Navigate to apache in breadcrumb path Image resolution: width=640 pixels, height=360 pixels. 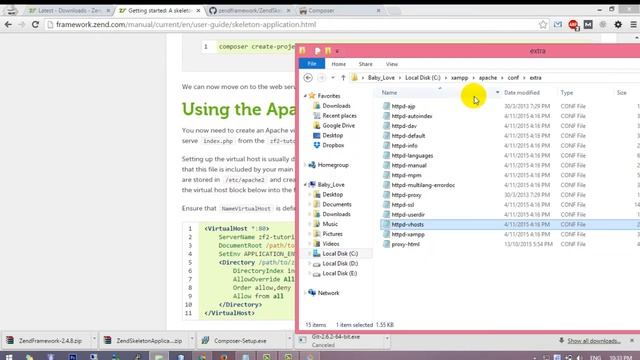click(x=488, y=78)
